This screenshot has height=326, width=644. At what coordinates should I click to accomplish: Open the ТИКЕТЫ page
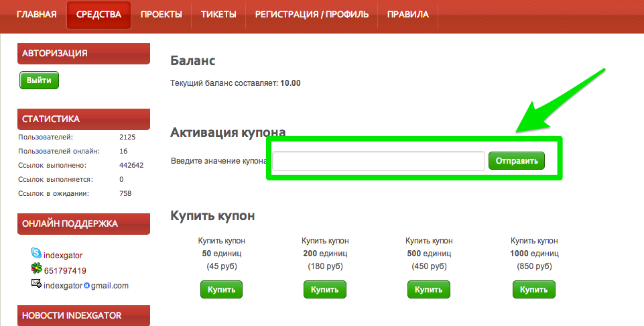tap(218, 14)
